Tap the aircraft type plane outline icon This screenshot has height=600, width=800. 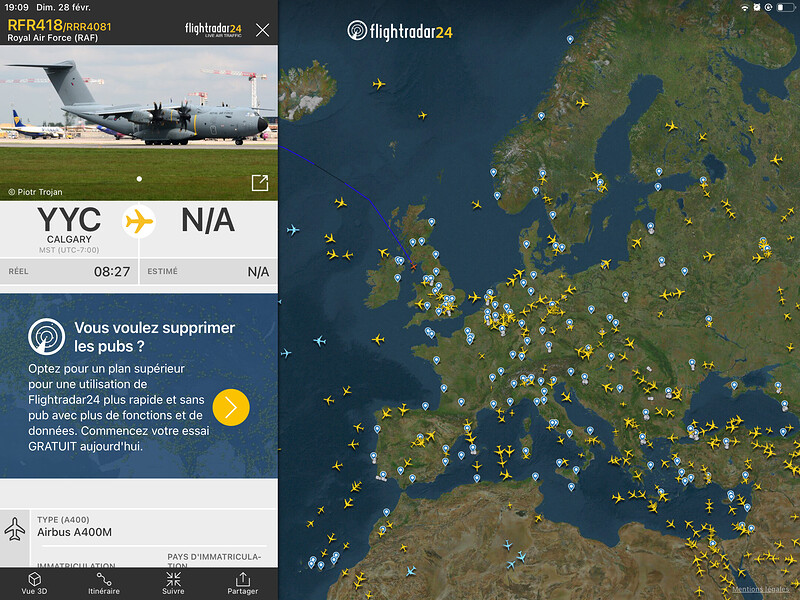click(x=15, y=529)
